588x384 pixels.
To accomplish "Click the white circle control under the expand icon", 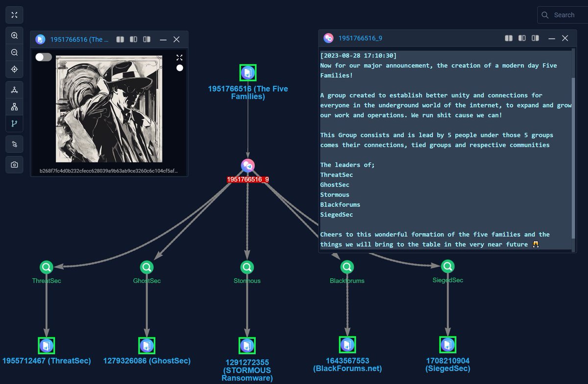I will 180,68.
